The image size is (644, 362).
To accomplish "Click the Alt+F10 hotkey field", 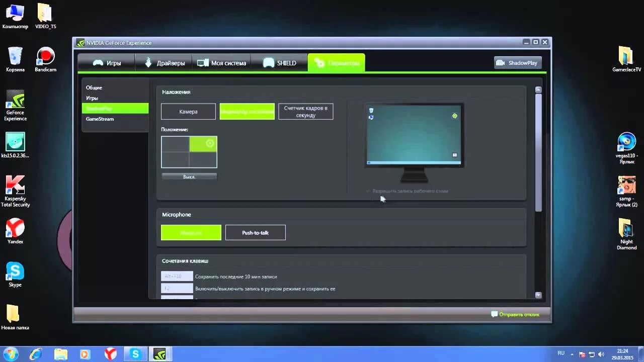I will (x=177, y=276).
